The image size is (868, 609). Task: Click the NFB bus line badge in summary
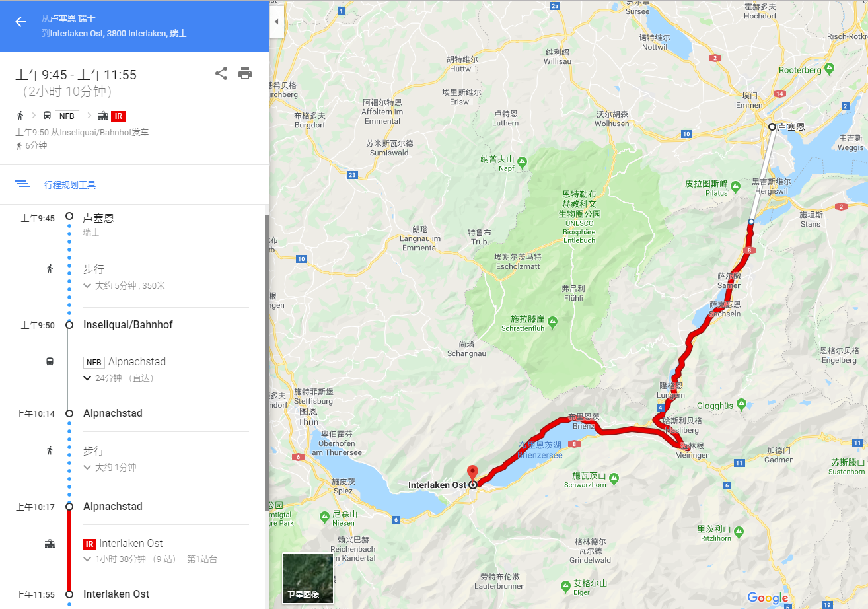67,116
